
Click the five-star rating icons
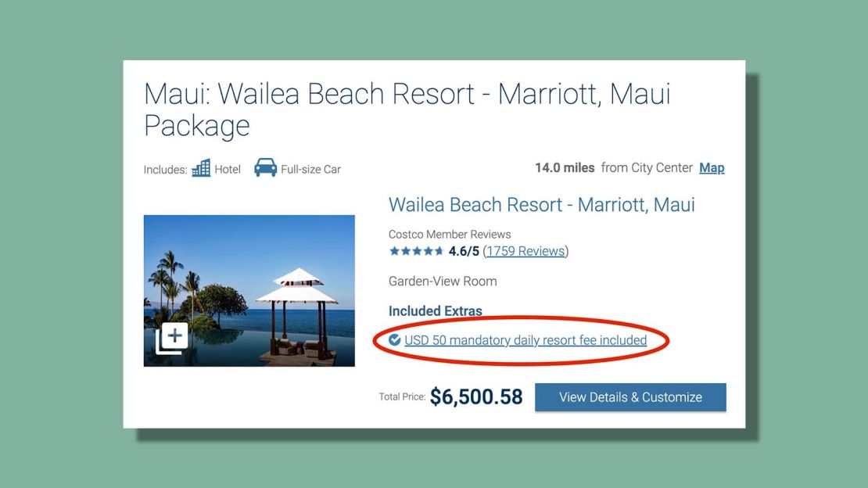point(416,251)
